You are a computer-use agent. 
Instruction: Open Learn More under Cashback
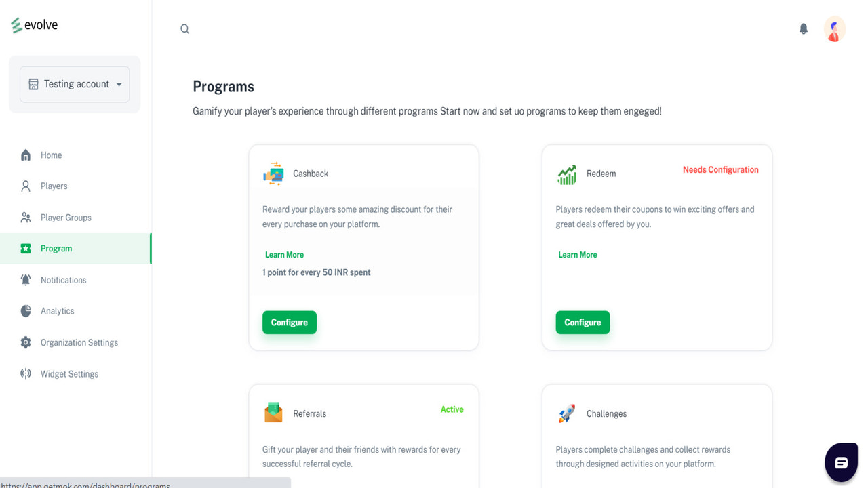pyautogui.click(x=284, y=254)
